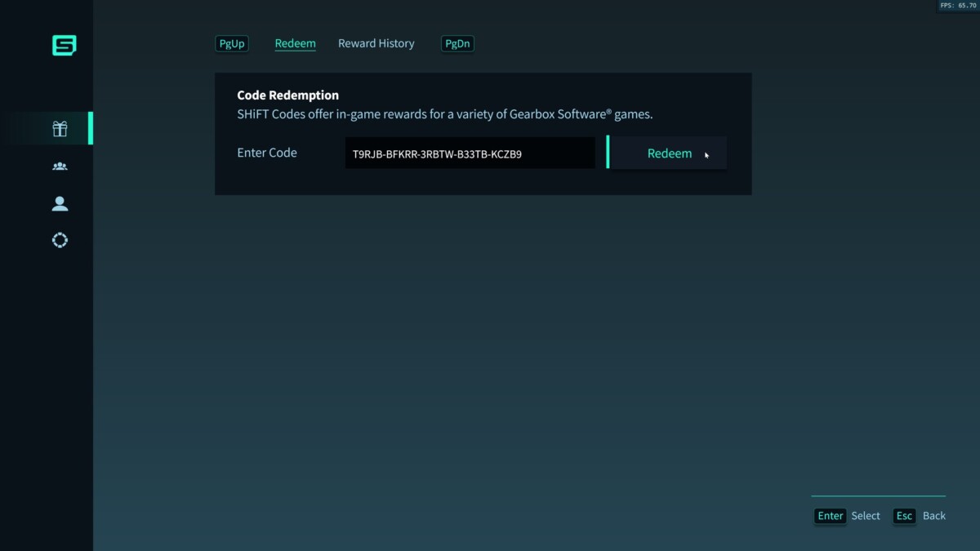Open the friends icon in the sidebar
This screenshot has width=980, height=551.
[x=60, y=166]
